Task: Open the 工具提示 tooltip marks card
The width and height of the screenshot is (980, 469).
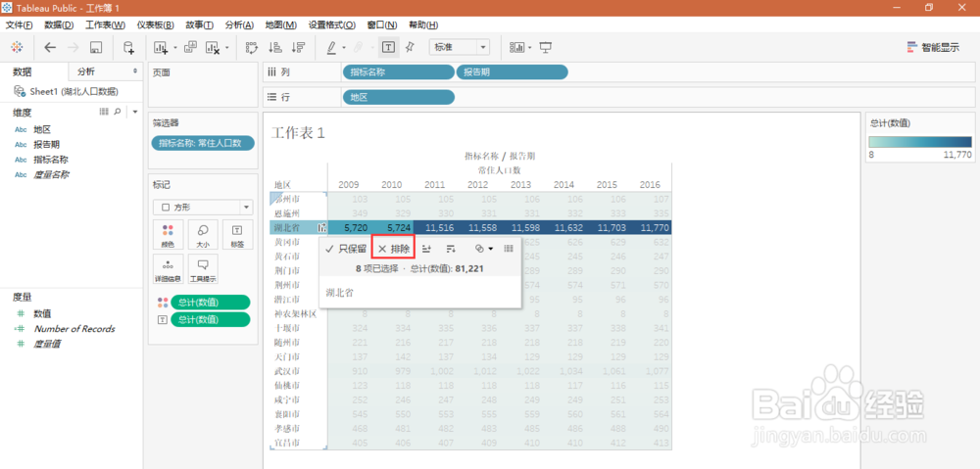Action: coord(203,269)
